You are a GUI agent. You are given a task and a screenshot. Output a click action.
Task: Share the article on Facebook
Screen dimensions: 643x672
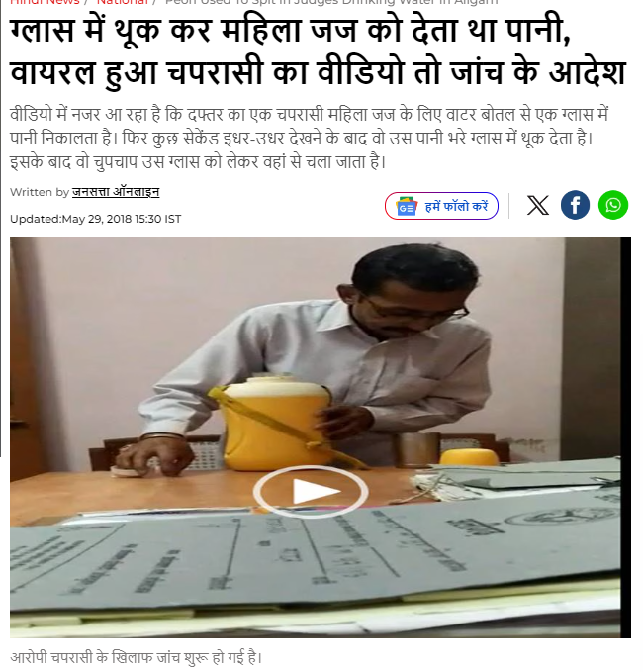575,205
